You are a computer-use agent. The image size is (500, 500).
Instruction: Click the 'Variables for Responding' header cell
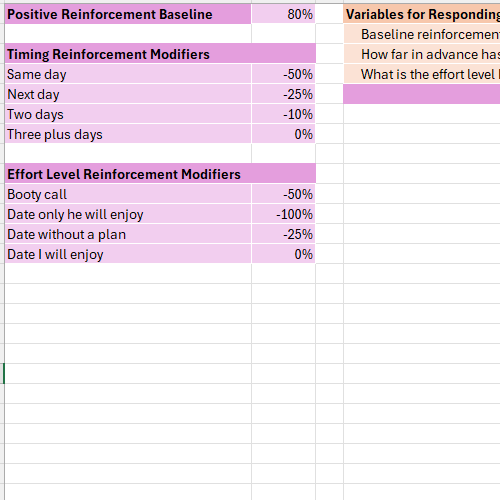(x=422, y=14)
